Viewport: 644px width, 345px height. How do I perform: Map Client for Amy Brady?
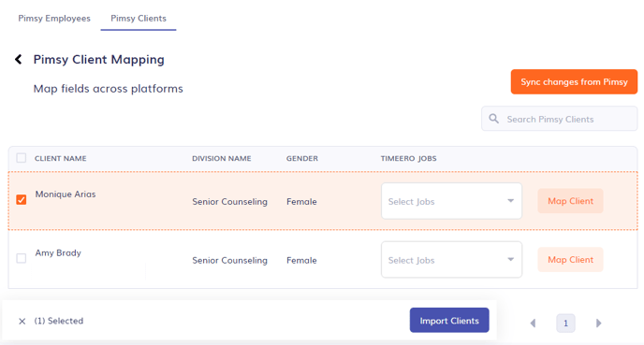click(570, 260)
